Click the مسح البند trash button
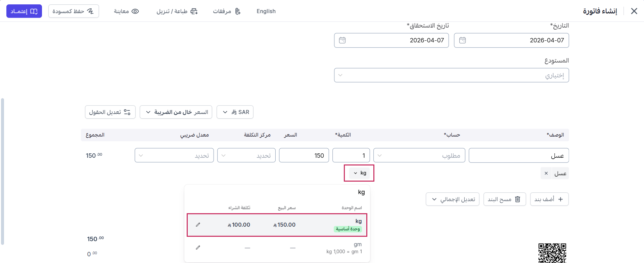The image size is (644, 263). point(504,199)
